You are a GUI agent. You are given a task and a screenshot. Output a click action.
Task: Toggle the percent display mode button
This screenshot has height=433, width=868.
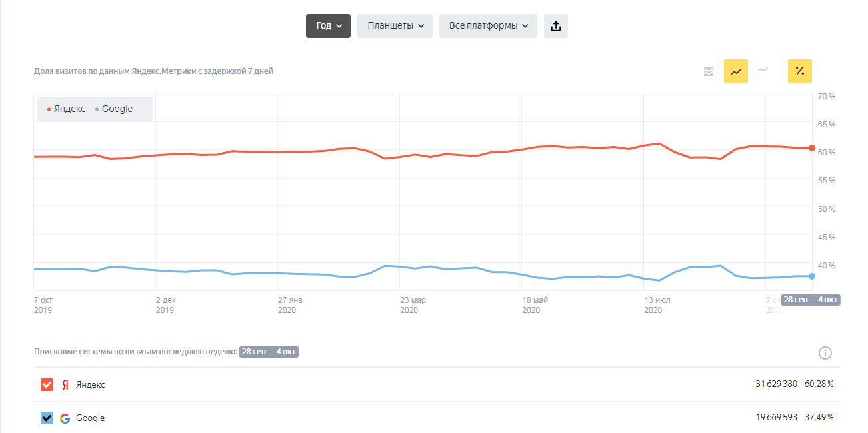pyautogui.click(x=800, y=71)
